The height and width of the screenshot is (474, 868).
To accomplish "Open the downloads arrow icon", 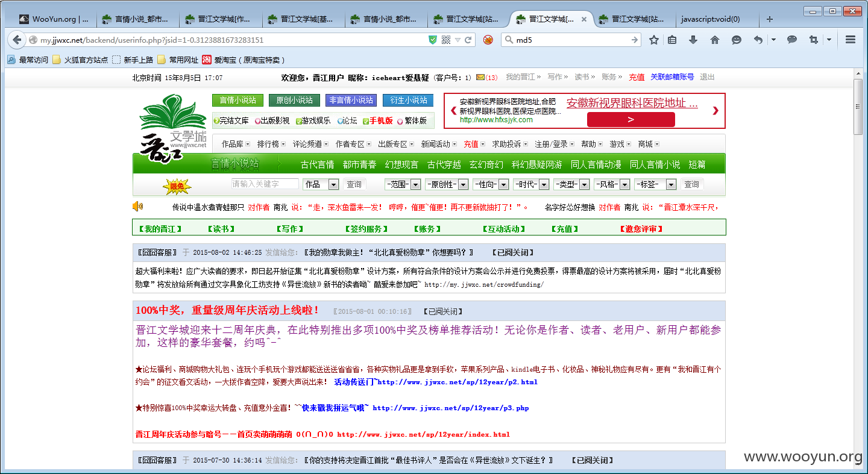I will (x=693, y=40).
